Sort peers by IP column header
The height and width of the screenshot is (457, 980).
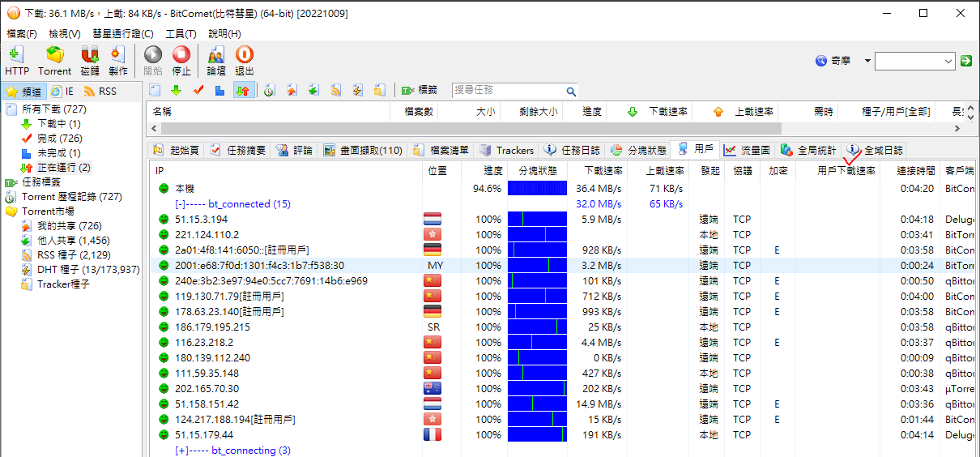click(287, 171)
